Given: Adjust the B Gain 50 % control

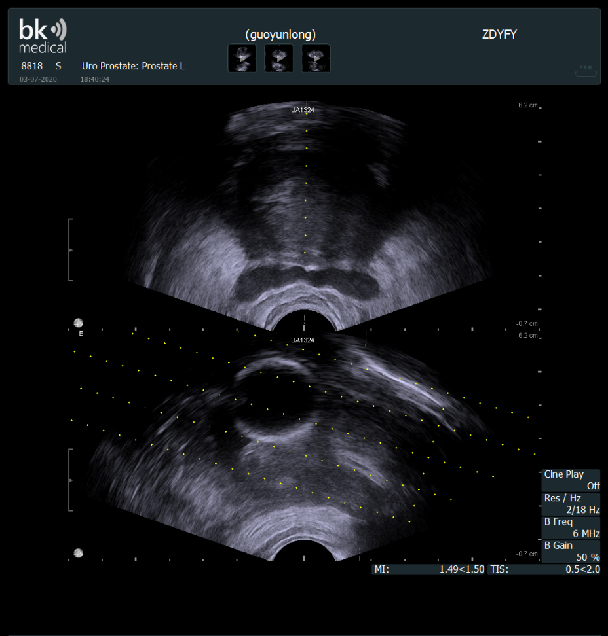Looking at the screenshot, I should 571,551.
